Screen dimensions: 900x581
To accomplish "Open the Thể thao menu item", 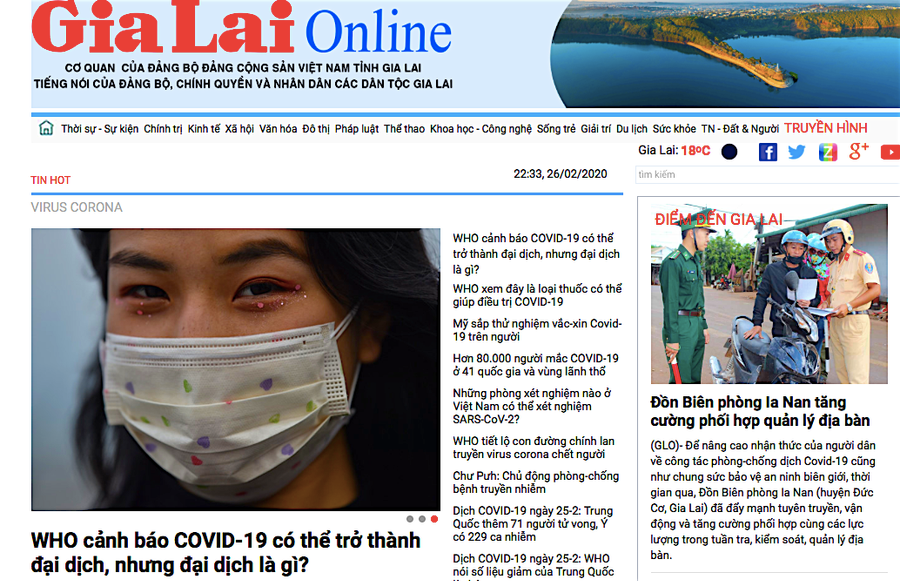I will pos(404,129).
